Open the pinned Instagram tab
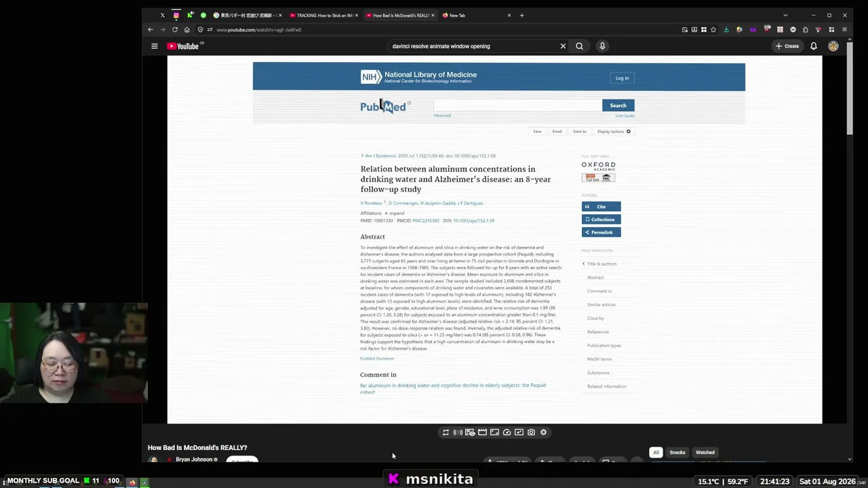Image resolution: width=868 pixels, height=488 pixels. click(176, 15)
